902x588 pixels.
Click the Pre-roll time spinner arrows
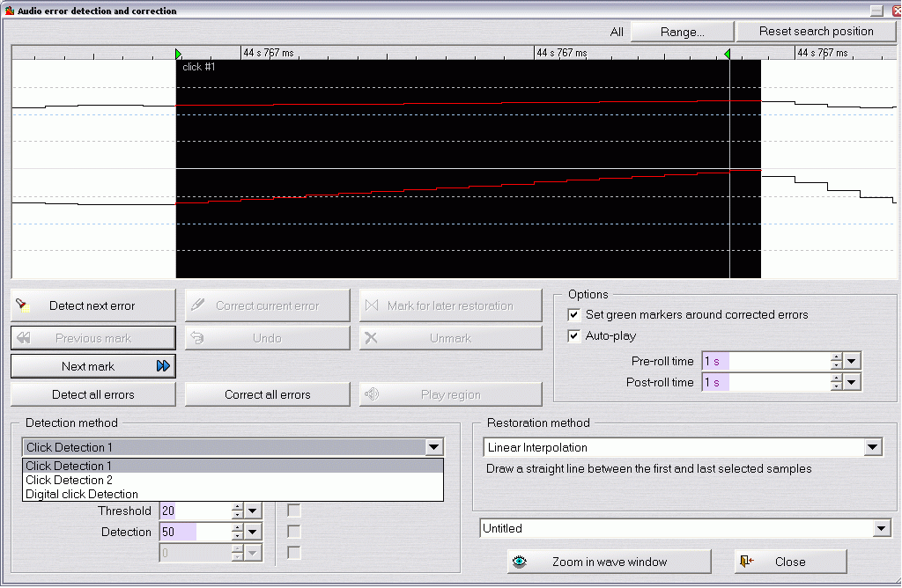point(837,362)
